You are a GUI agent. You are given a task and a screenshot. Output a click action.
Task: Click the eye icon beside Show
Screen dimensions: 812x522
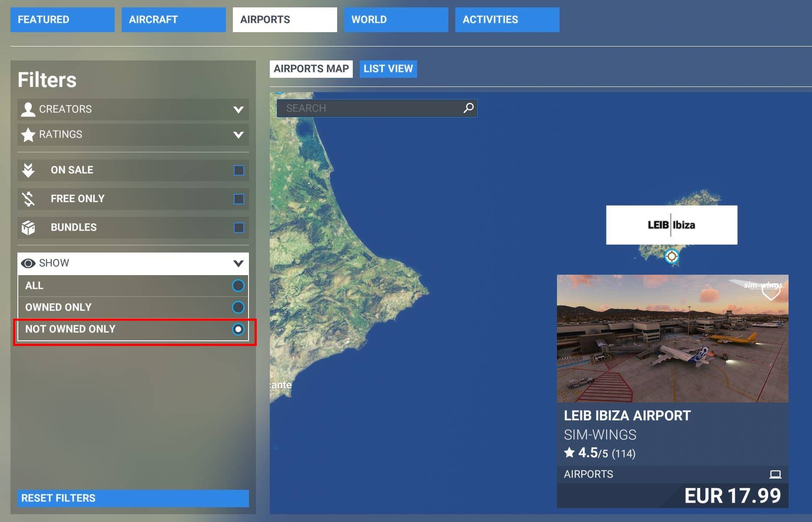coord(28,263)
